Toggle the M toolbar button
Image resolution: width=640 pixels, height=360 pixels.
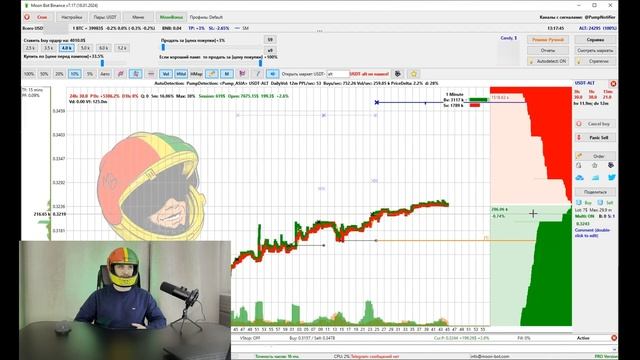point(227,74)
